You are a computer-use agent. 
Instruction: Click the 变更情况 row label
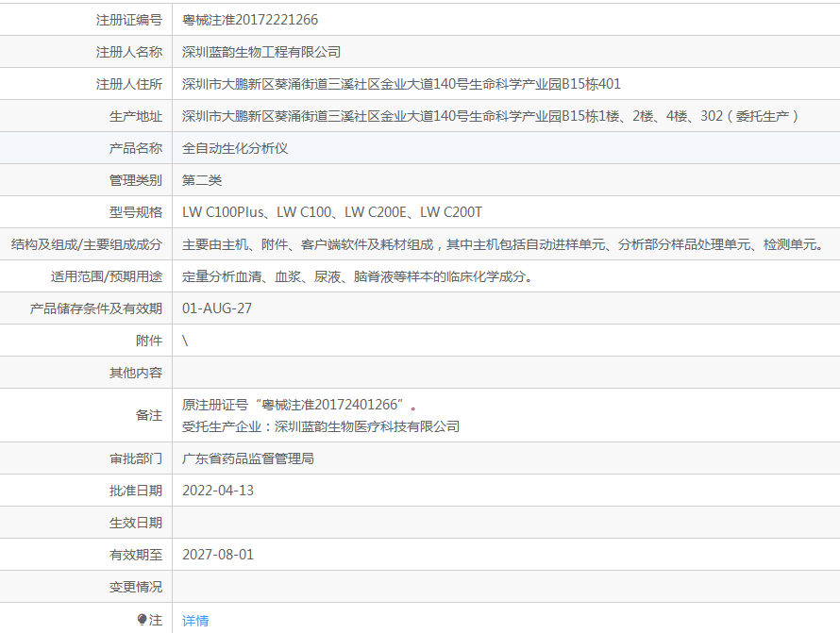point(136,588)
